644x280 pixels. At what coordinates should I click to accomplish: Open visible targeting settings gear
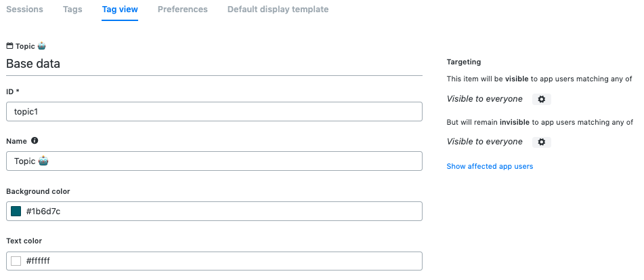click(541, 99)
